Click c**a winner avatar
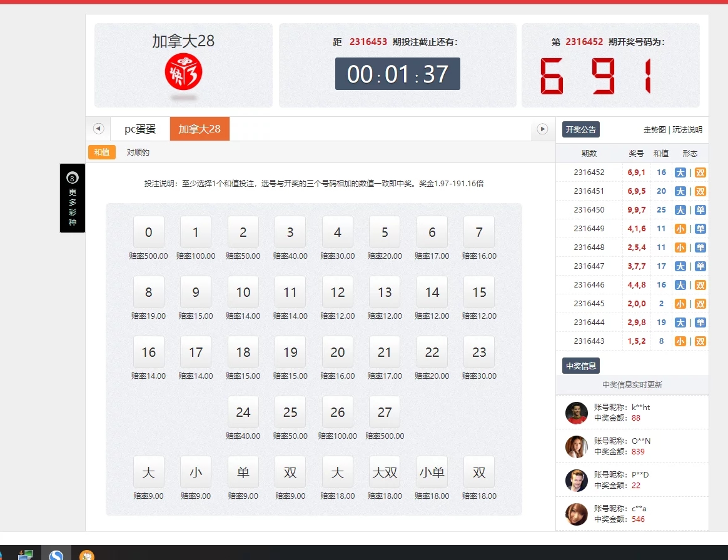 576,514
